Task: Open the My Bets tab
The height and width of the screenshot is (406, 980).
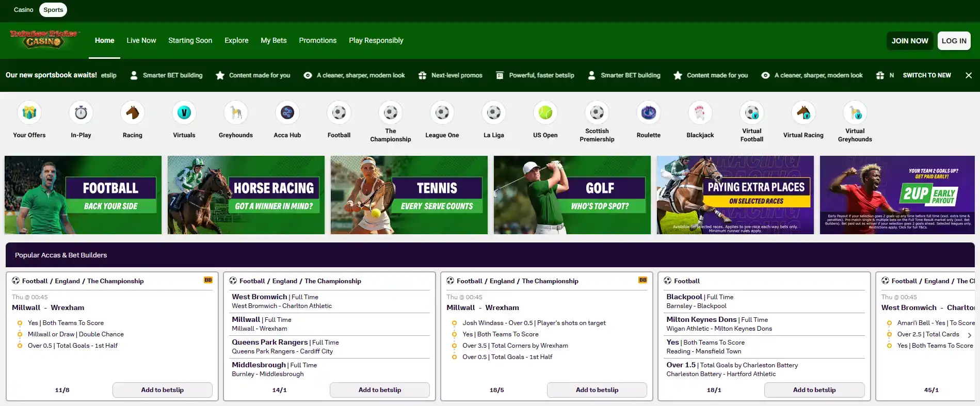Action: [x=274, y=40]
